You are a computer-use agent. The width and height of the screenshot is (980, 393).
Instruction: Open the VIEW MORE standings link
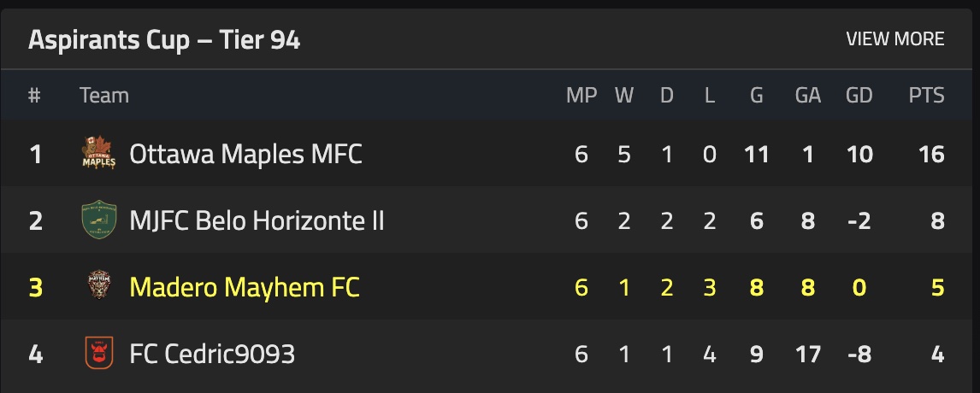click(894, 39)
